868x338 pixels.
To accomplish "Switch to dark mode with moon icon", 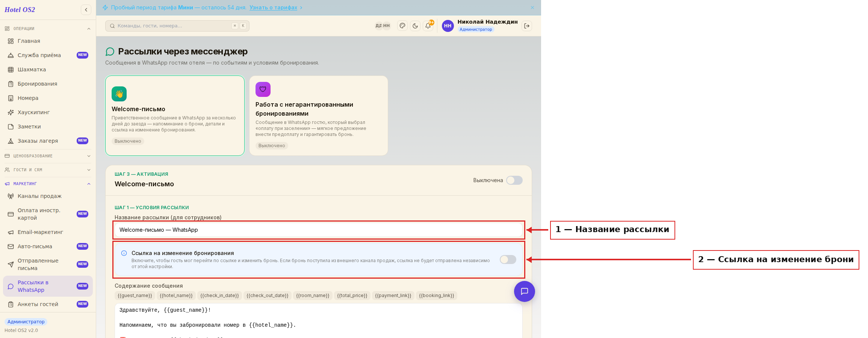I will point(415,26).
